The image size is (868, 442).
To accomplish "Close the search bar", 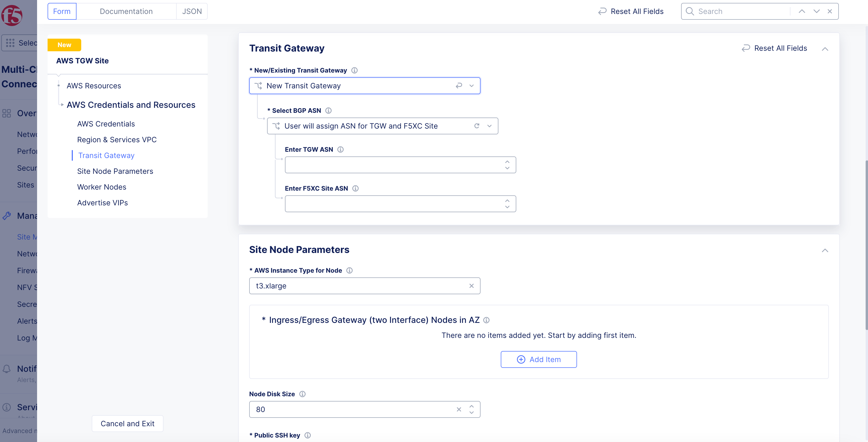I will coord(830,11).
